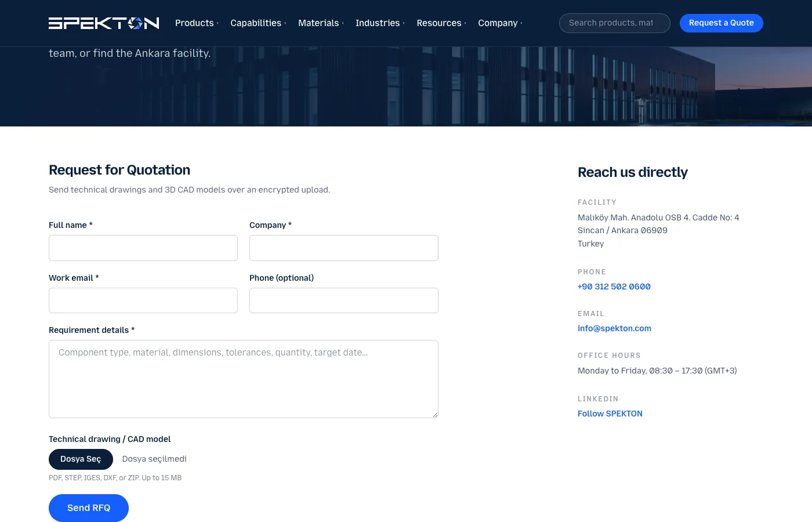Open the info@spekton.com email link
Screen dimensions: 812x522
point(614,328)
